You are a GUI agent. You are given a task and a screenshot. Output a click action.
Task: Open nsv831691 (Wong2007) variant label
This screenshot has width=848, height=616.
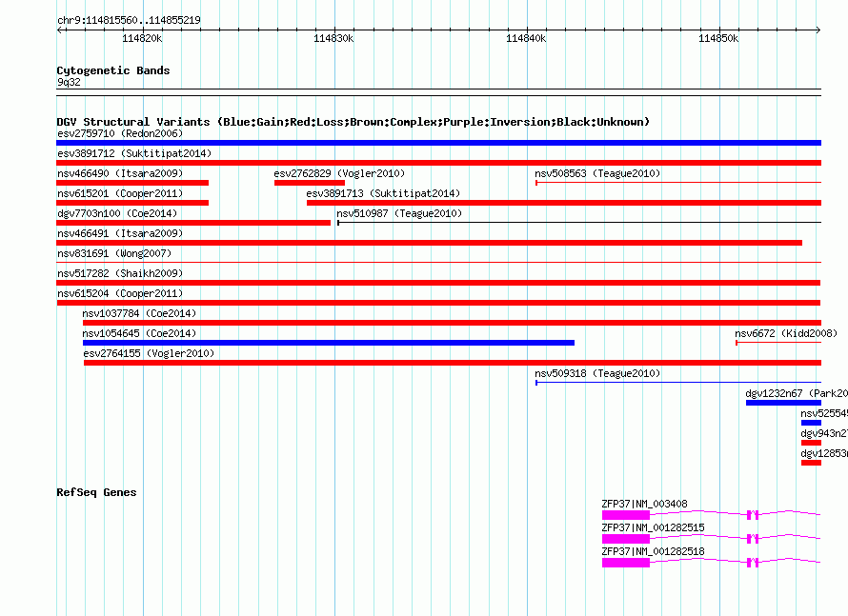pyautogui.click(x=114, y=253)
